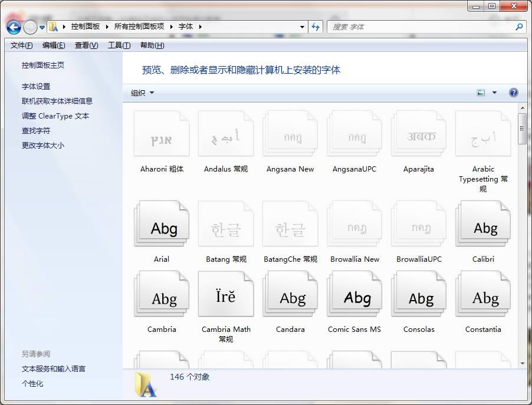Open the 工具(T) menu
Viewport: 532px width, 405px height.
119,45
